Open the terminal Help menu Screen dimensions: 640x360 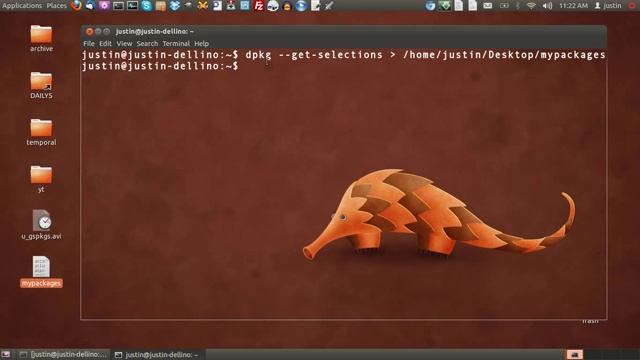(x=201, y=43)
